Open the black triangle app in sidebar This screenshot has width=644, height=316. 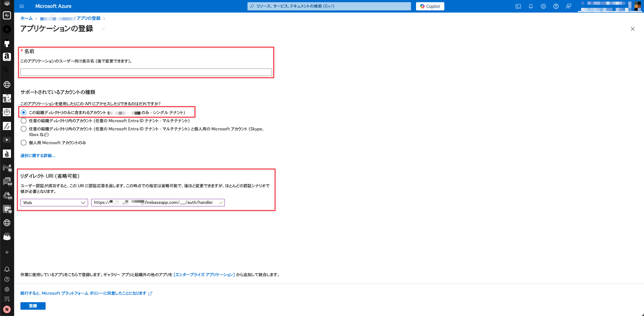click(7, 29)
